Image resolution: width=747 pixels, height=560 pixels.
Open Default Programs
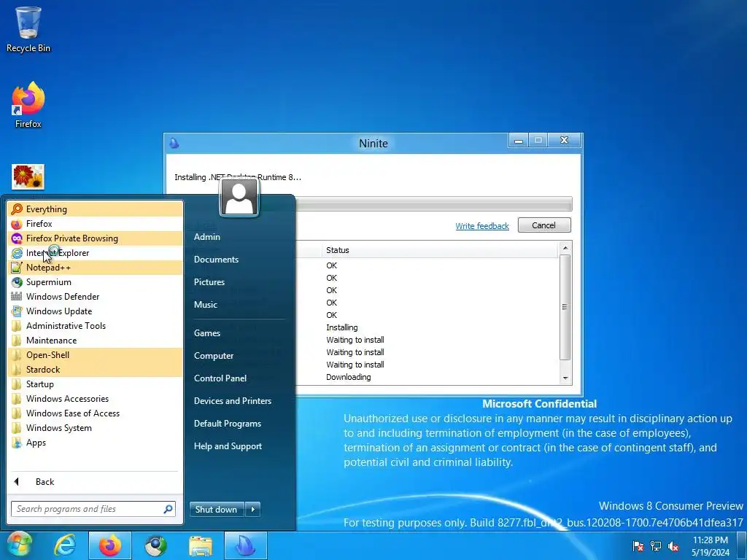(228, 424)
